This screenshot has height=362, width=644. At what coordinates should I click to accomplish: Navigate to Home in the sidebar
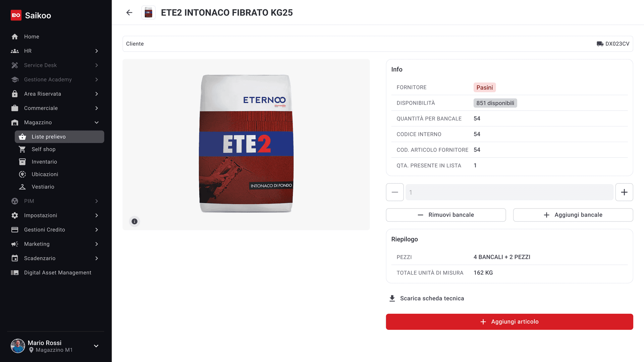pos(31,37)
